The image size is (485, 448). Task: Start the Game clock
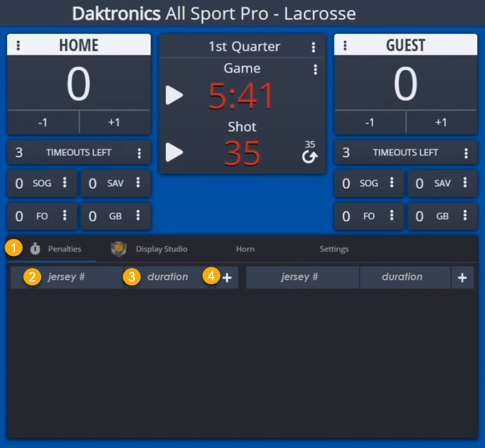click(x=174, y=95)
